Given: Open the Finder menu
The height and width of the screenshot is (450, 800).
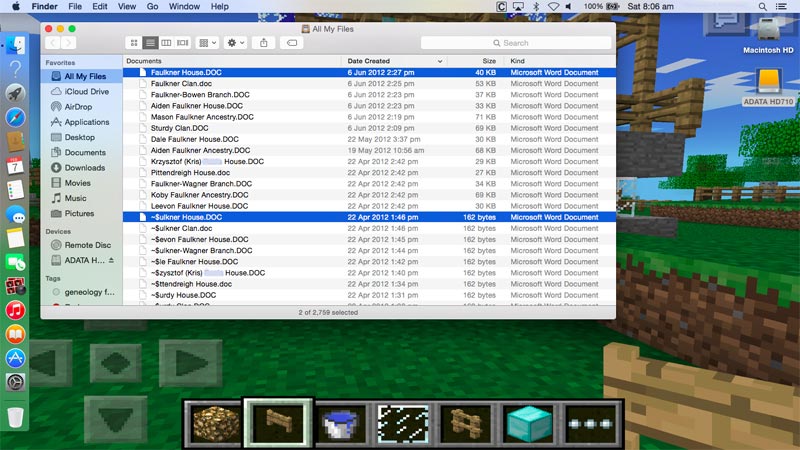Looking at the screenshot, I should [44, 7].
